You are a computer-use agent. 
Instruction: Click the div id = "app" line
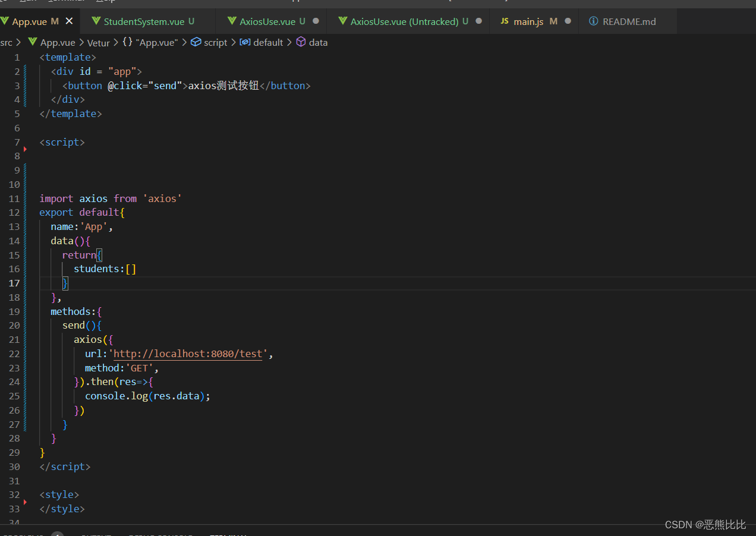click(x=96, y=71)
